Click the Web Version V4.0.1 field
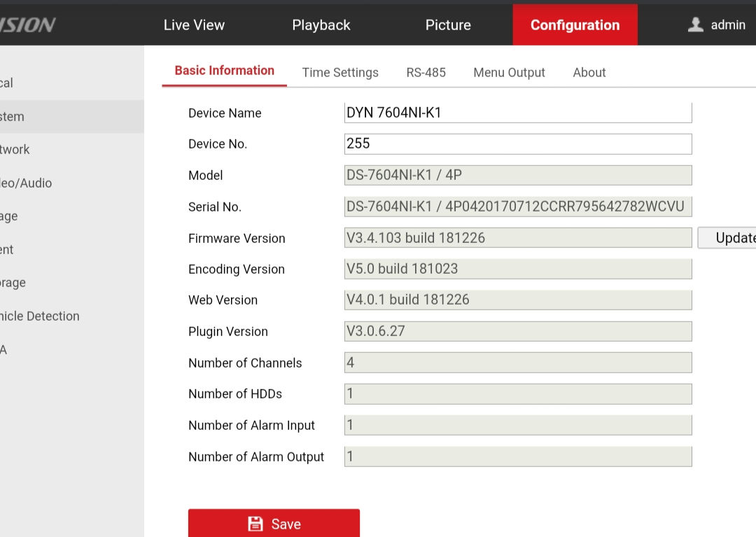The width and height of the screenshot is (756, 537). coord(518,300)
